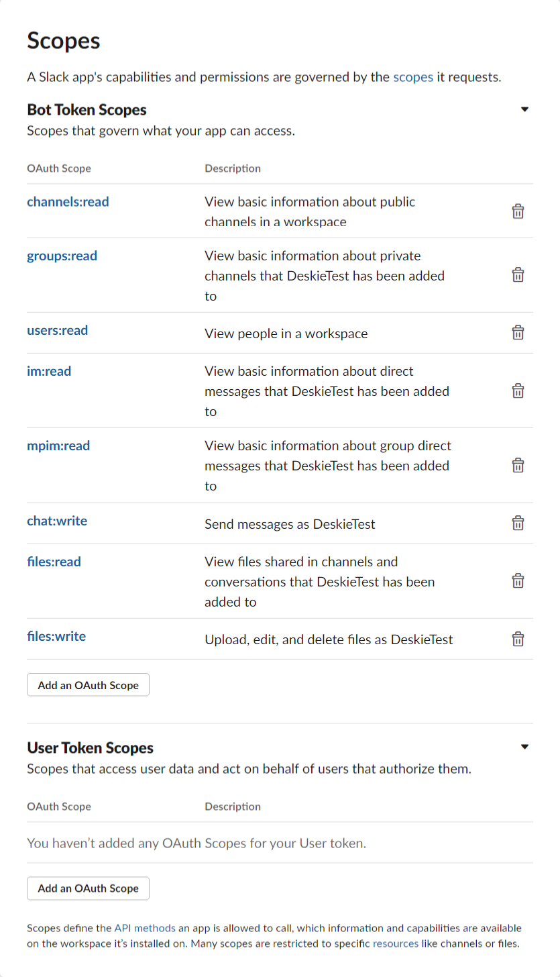Remove the groups:read scope via trash icon
Viewport: 560px width, 977px height.
518,274
